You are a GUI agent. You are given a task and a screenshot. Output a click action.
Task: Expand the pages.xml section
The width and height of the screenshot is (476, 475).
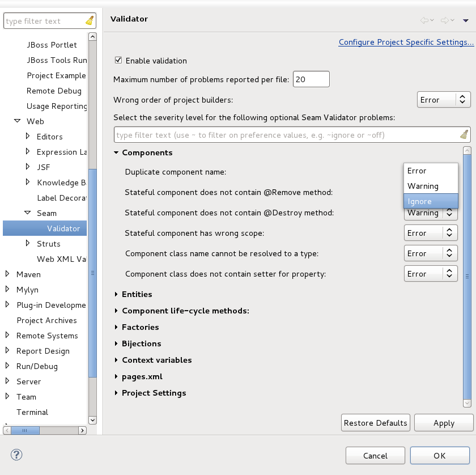click(116, 376)
